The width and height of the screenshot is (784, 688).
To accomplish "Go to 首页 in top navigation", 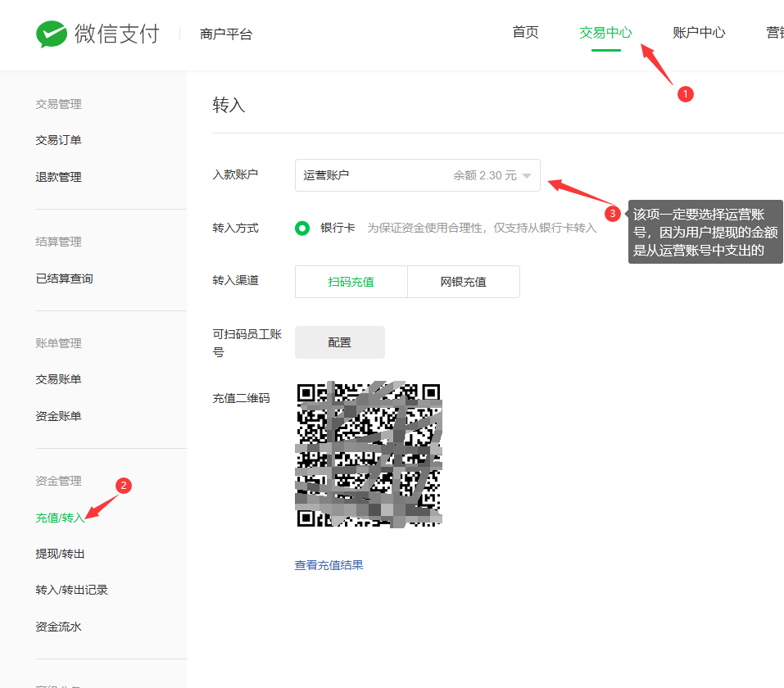I will pos(525,33).
